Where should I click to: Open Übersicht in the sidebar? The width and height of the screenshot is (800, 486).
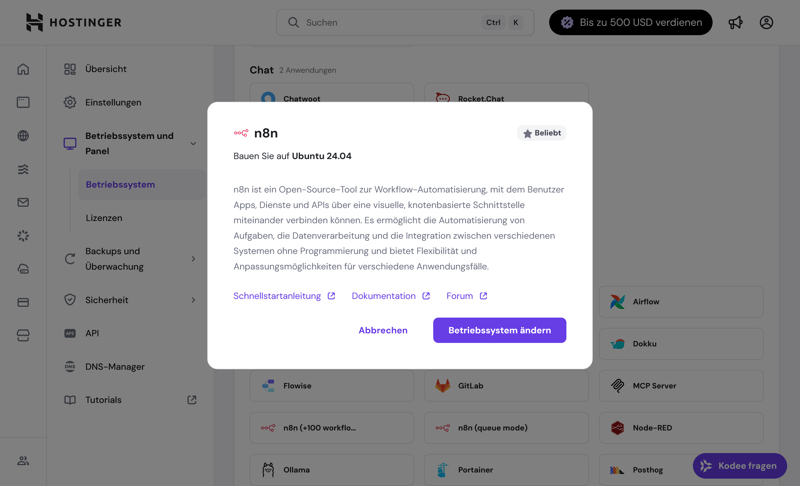106,69
